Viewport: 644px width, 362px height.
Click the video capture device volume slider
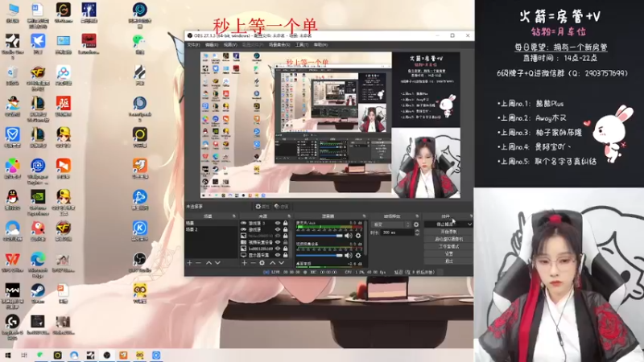click(320, 255)
